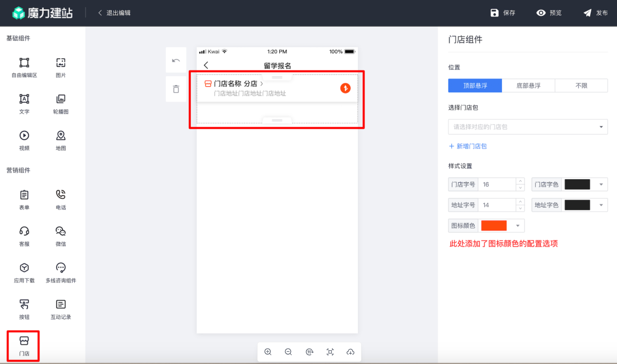Click 退出编辑 in the top bar
The height and width of the screenshot is (364, 617).
[x=118, y=13]
